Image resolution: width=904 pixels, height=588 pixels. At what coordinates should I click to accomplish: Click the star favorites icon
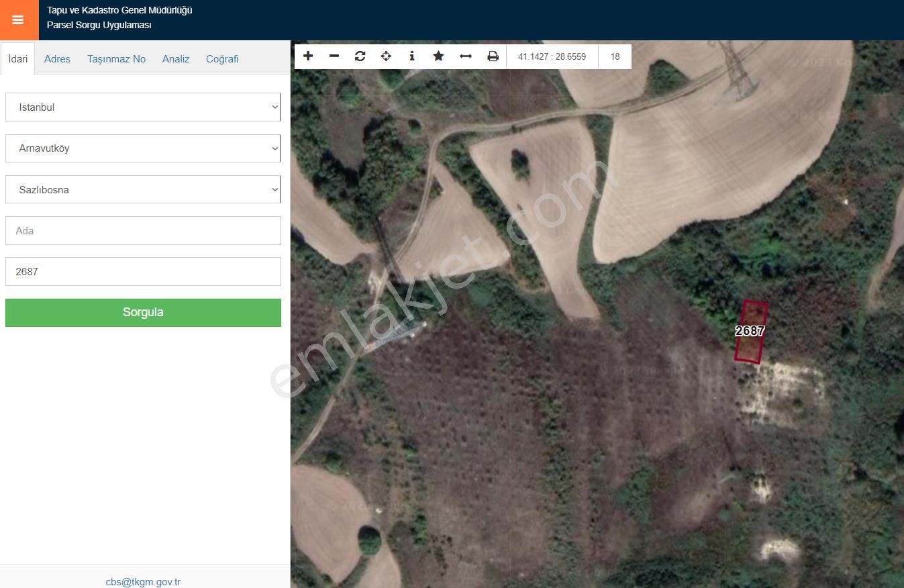click(438, 56)
